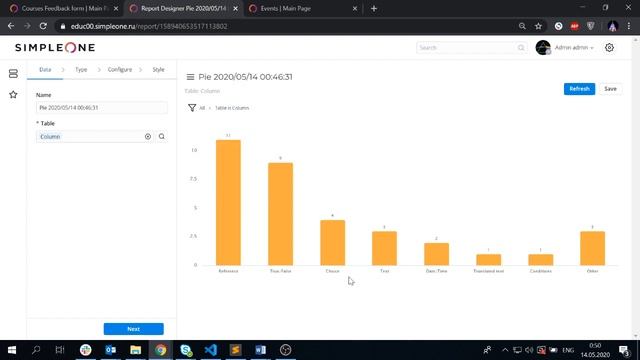Click the volume icon in system tray
The width and height of the screenshot is (640, 360).
pyautogui.click(x=529, y=350)
